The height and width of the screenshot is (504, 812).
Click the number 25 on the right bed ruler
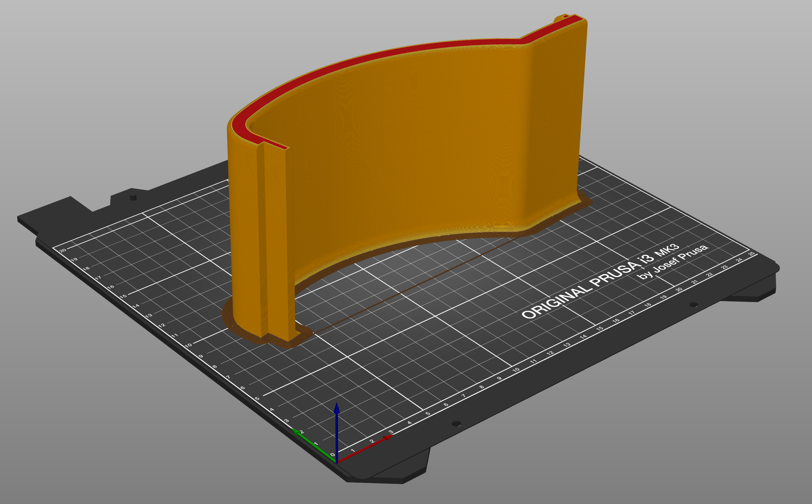coord(751,254)
